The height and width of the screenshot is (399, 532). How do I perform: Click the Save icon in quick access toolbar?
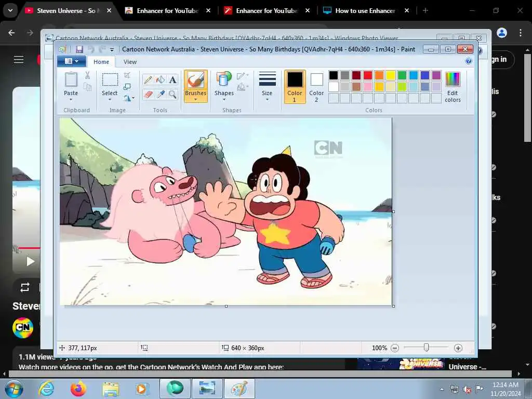tap(79, 49)
